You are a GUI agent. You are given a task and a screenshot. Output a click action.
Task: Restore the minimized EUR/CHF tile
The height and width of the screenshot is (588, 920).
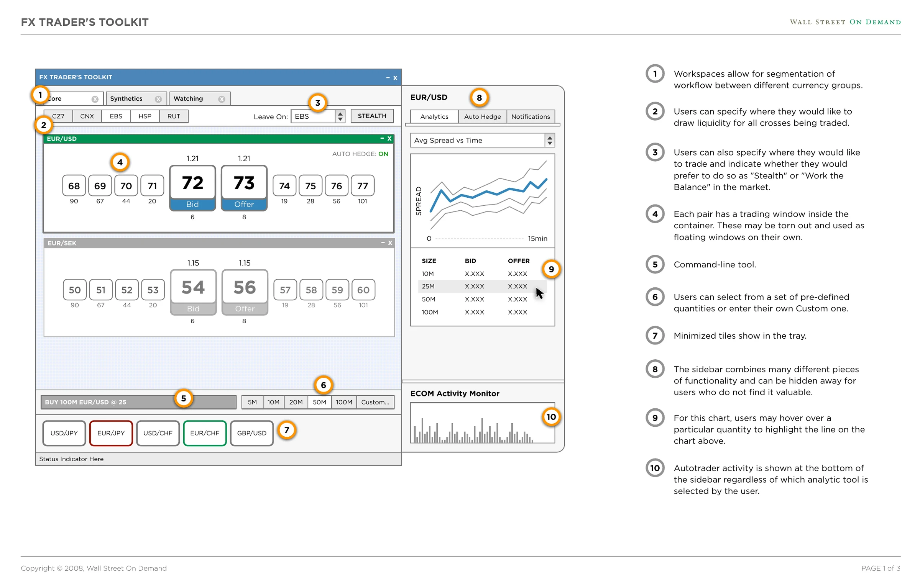point(205,433)
